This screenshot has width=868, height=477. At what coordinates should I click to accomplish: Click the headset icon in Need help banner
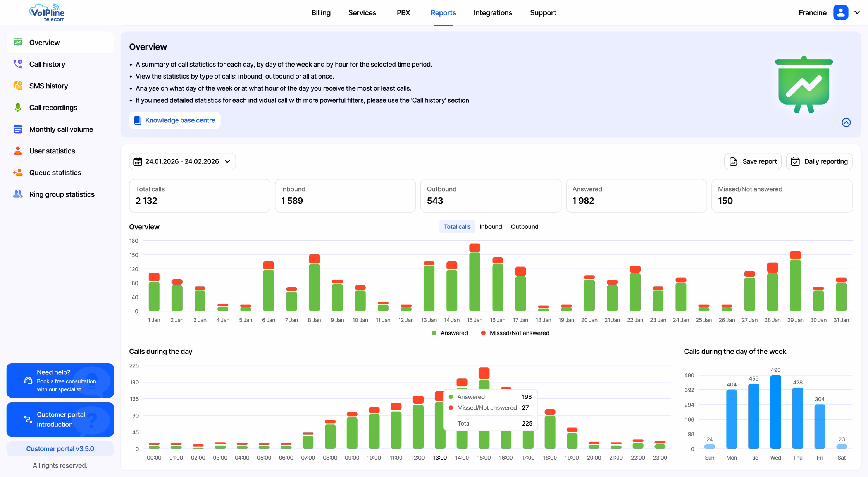[x=28, y=381]
